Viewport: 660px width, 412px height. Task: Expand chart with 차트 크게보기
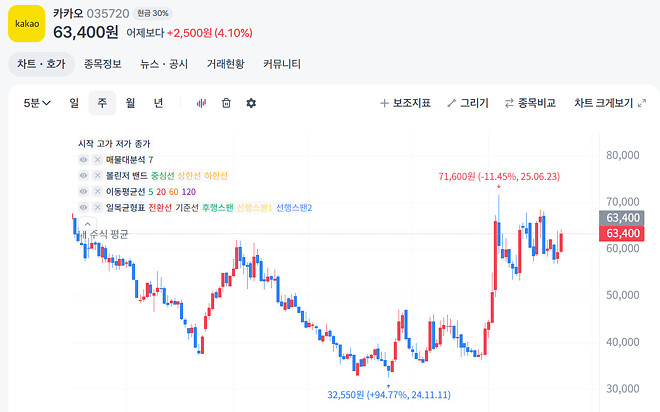click(x=610, y=103)
